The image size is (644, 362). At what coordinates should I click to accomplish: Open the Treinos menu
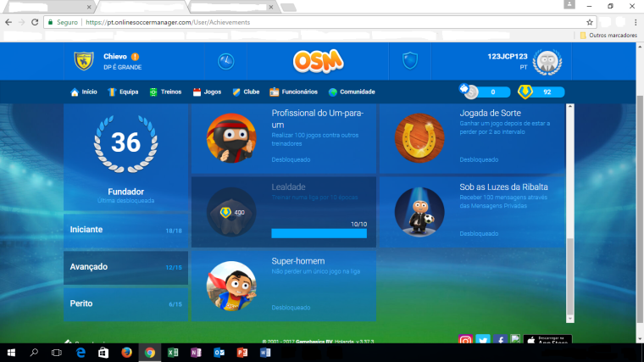pyautogui.click(x=165, y=92)
